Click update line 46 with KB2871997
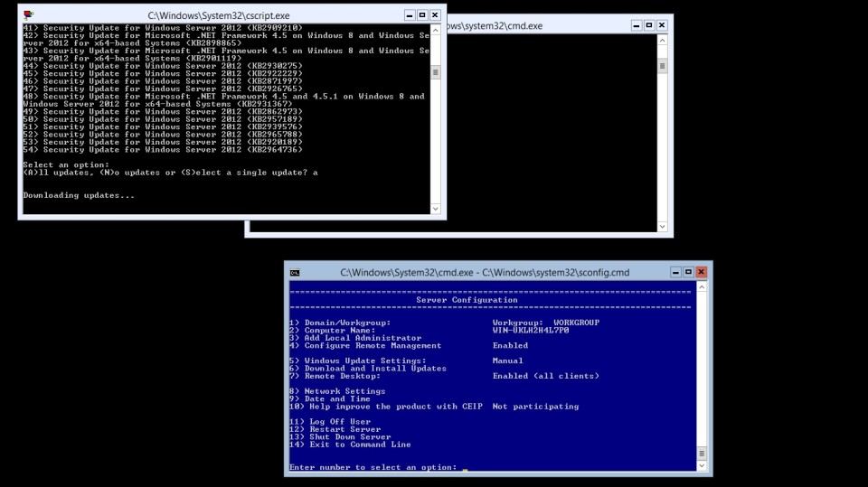Screen dimensions: 868x487 coord(163,81)
